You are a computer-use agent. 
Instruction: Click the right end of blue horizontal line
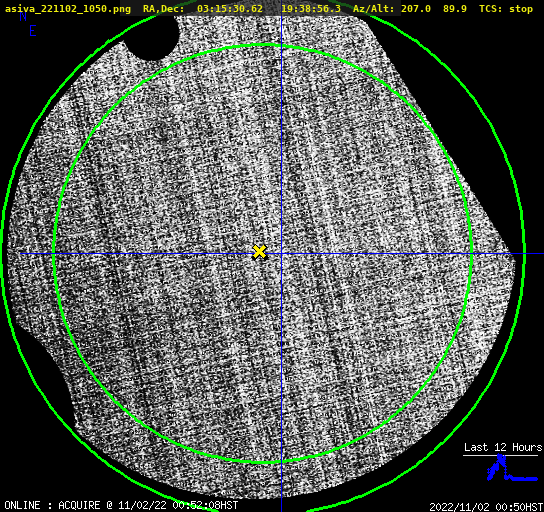click(x=541, y=254)
